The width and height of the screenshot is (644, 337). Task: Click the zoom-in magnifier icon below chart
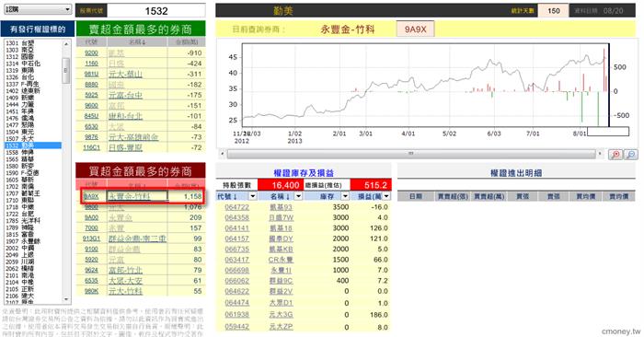(x=615, y=154)
